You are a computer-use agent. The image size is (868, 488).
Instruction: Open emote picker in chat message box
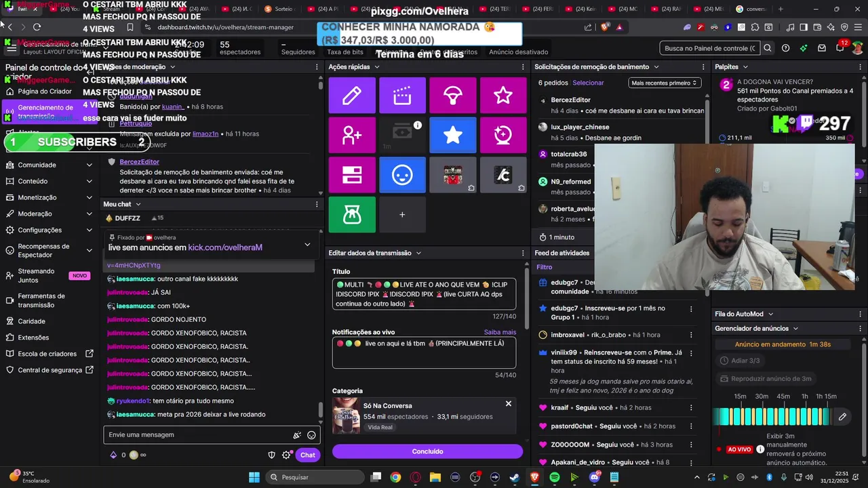pyautogui.click(x=311, y=435)
